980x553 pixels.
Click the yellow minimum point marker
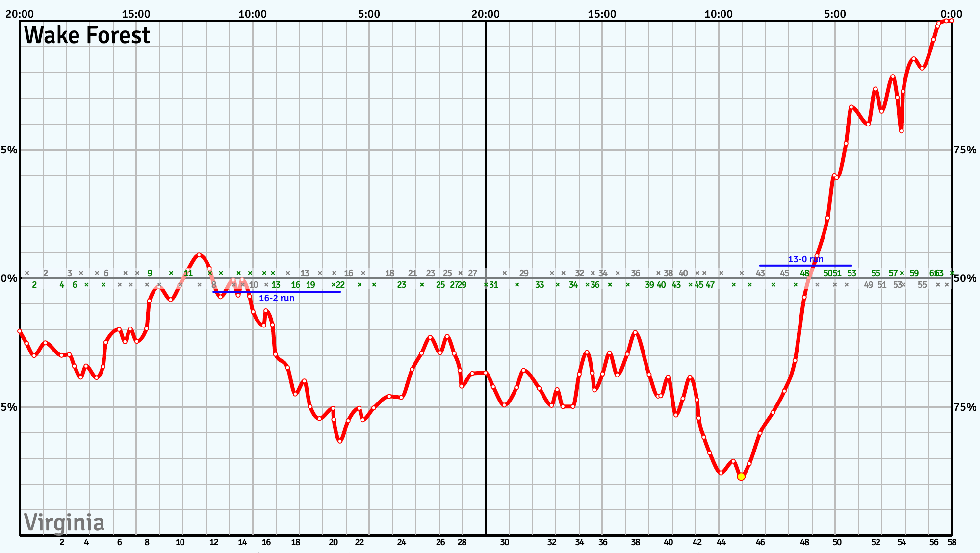pyautogui.click(x=741, y=477)
